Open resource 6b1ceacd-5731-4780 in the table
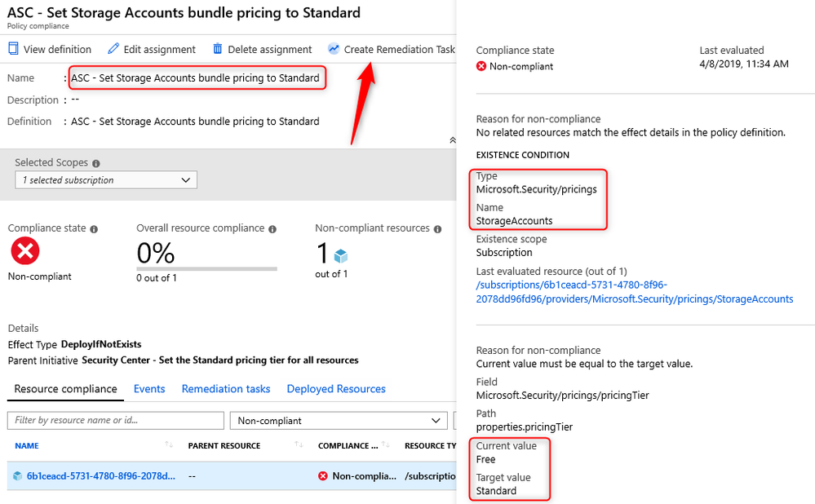 101,476
